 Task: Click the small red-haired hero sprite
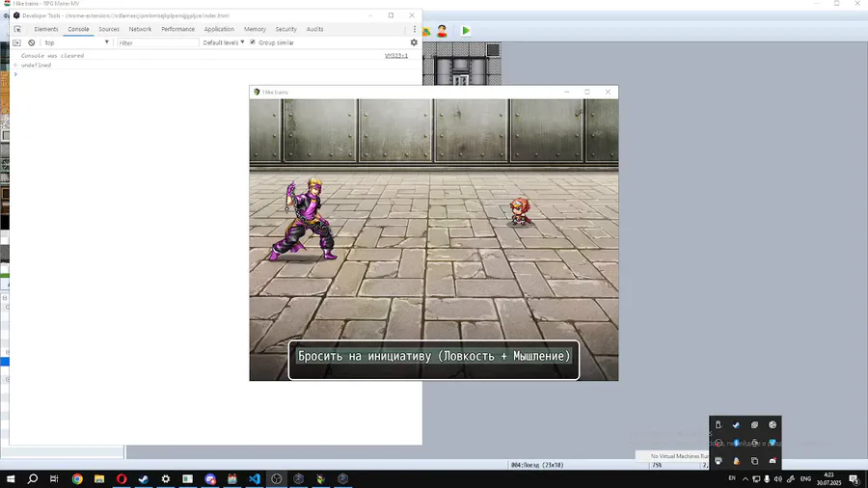(521, 212)
